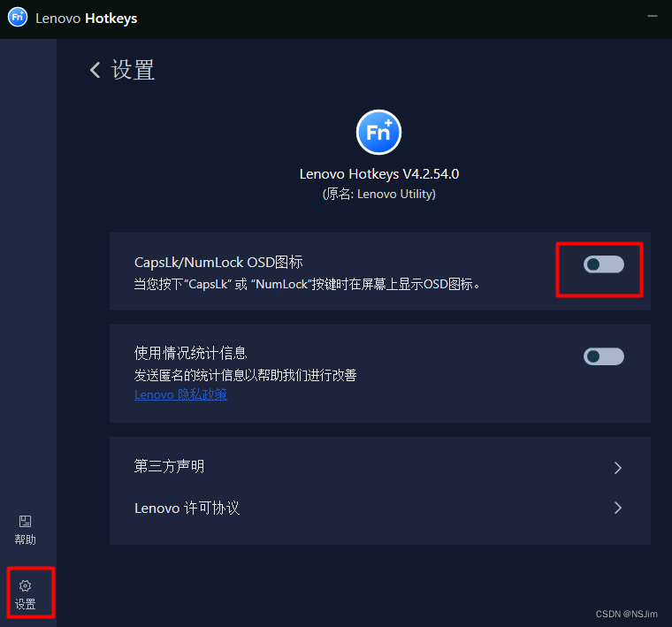Expand 第三方声明 with its chevron arrow
Image resolution: width=672 pixels, height=627 pixels.
coord(617,468)
